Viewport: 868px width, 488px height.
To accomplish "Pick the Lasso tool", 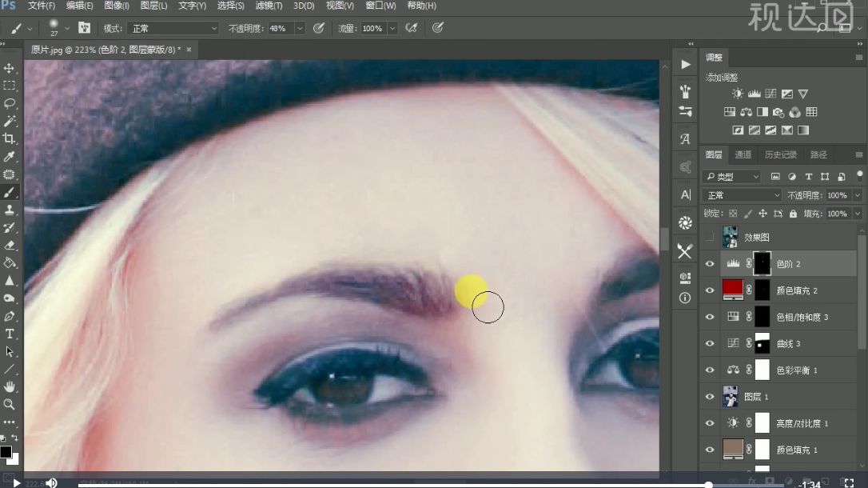I will (x=10, y=103).
